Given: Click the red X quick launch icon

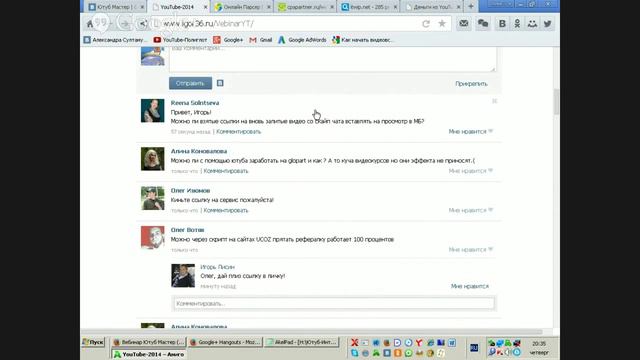Looking at the screenshot, I should [354, 342].
